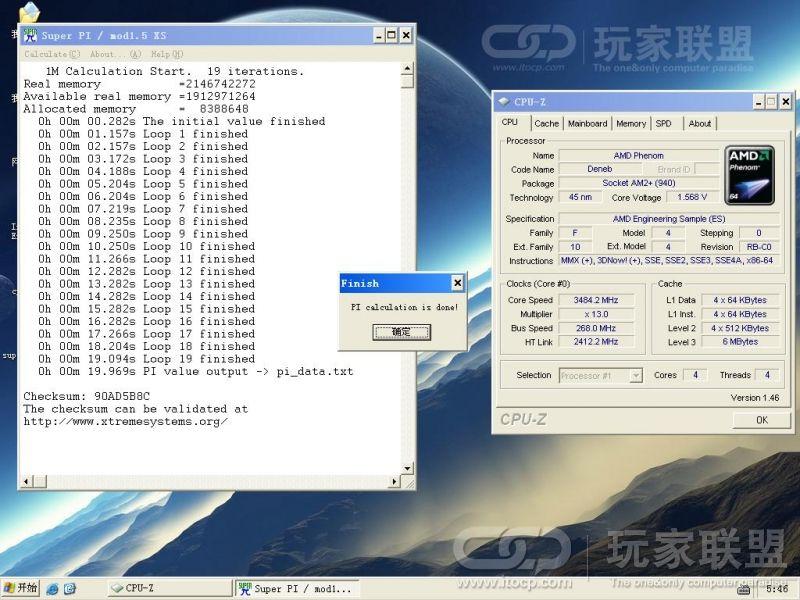Click the http://www.xtremesystems.org/ text
This screenshot has width=800, height=600.
[x=126, y=422]
